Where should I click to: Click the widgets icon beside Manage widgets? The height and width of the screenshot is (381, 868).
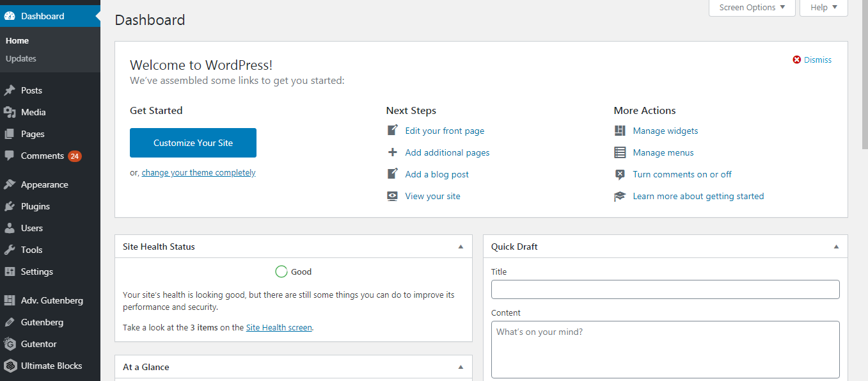[620, 131]
